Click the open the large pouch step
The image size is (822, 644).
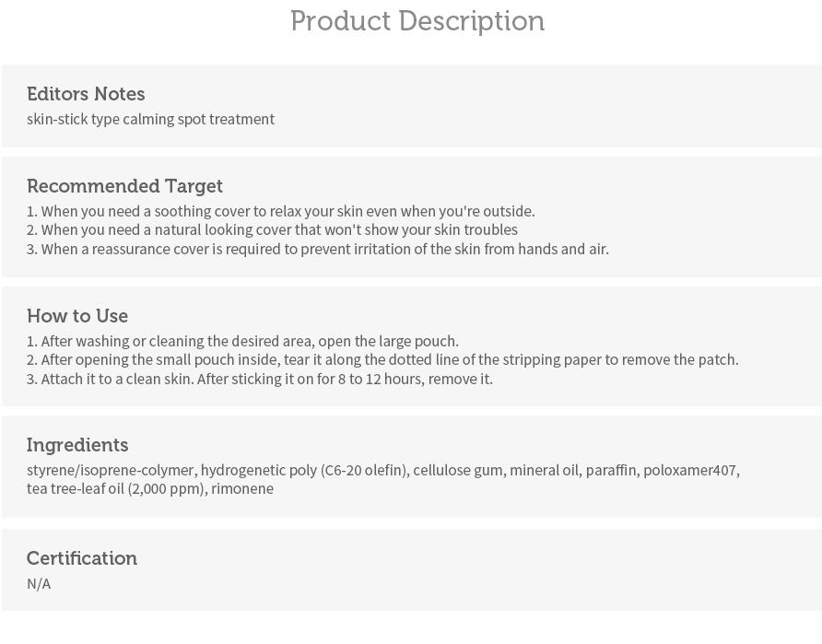point(242,341)
